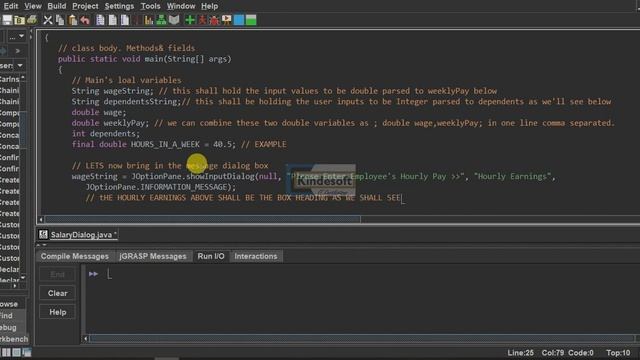The width and height of the screenshot is (640, 360).
Task: Click the gray book documentation icon
Action: (174, 20)
